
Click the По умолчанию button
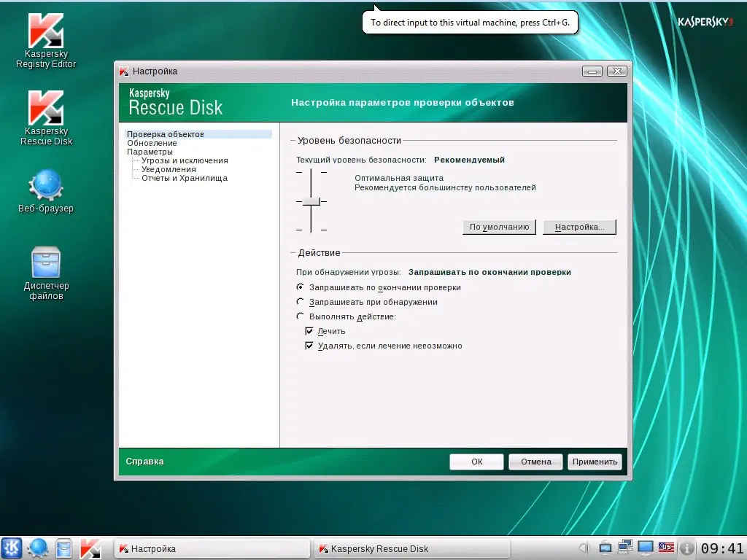pyautogui.click(x=499, y=227)
